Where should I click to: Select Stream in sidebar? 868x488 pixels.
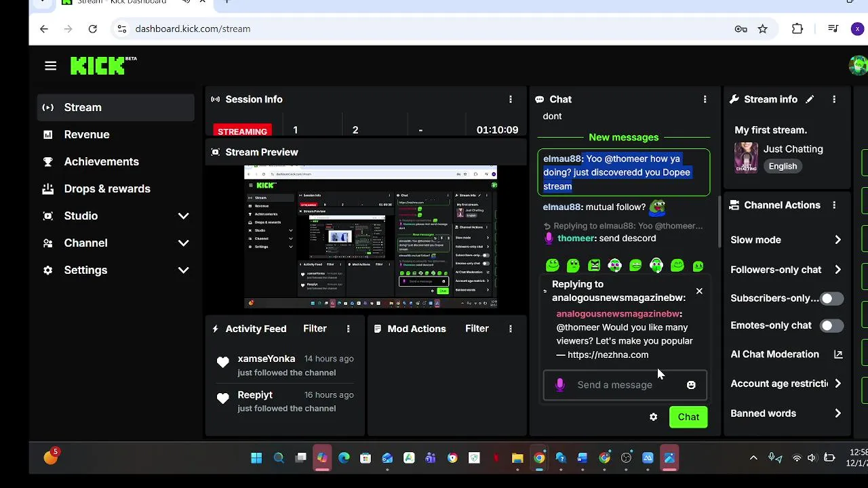115,107
